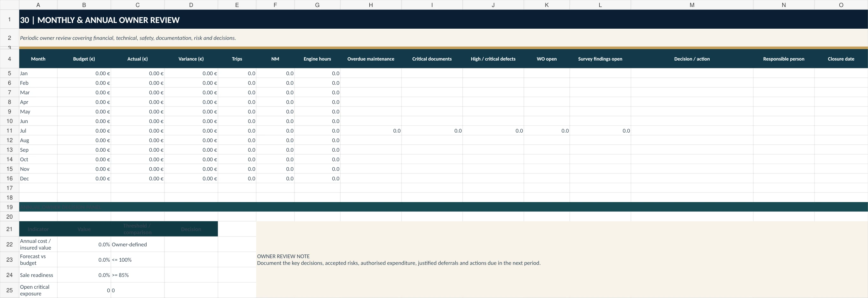The height and width of the screenshot is (298, 868).
Task: Select the "Open critical exposure" cell
Action: point(38,290)
